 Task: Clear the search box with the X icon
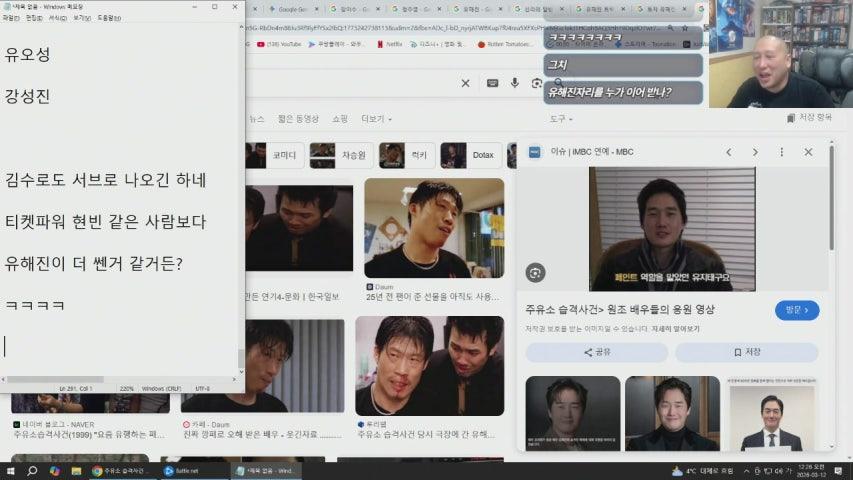[465, 83]
